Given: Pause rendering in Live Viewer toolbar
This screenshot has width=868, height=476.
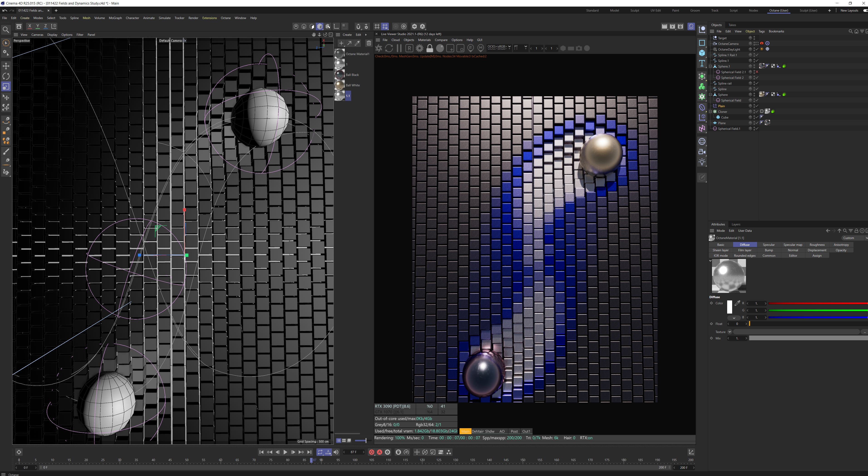Looking at the screenshot, I should point(399,48).
